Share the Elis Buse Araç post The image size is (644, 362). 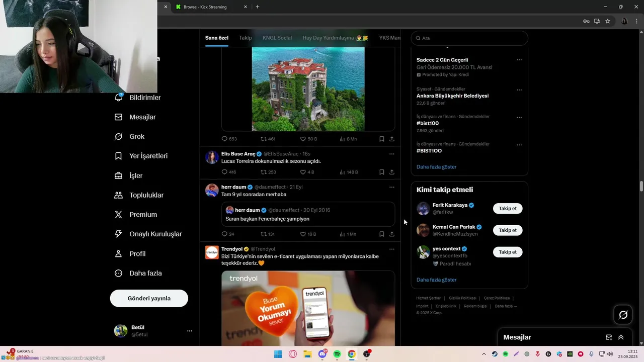coord(392,172)
